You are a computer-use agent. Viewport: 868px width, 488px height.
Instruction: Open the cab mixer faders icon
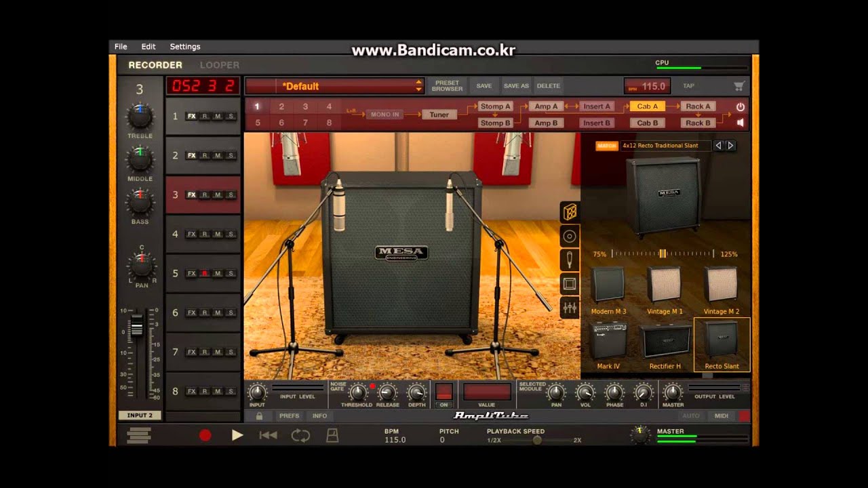pos(570,308)
